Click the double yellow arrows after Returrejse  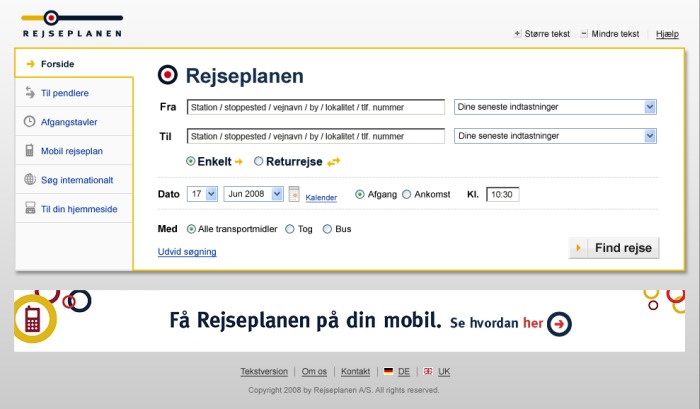(x=333, y=162)
